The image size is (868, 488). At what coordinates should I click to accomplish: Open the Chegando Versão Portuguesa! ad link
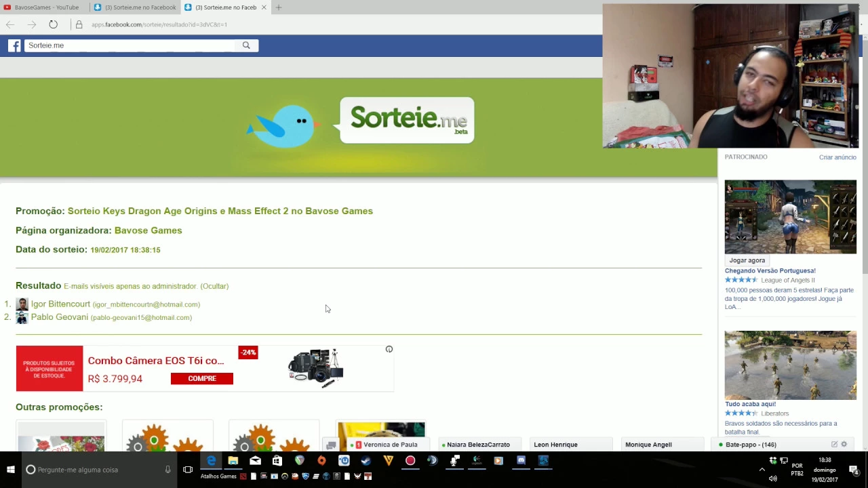coord(770,270)
